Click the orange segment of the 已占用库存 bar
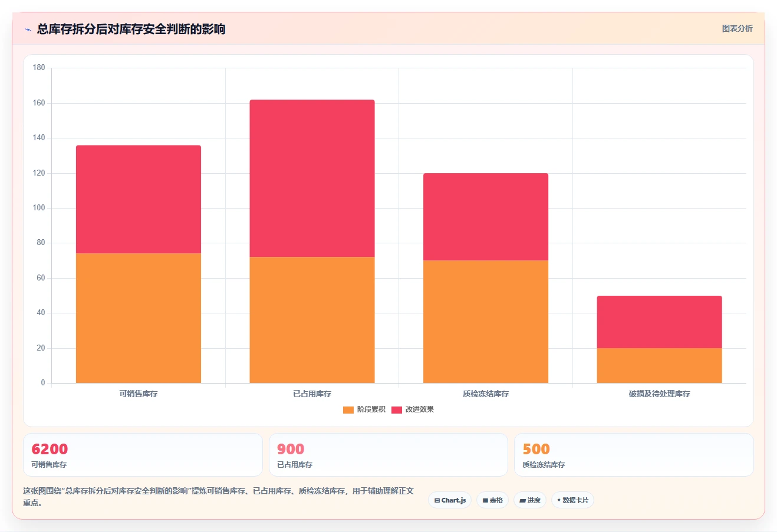 [x=312, y=320]
